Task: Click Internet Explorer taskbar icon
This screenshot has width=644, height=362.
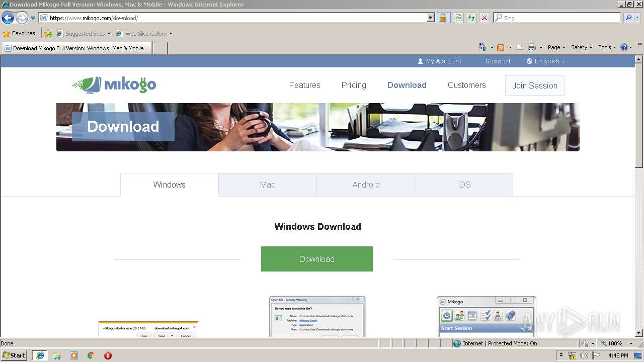Action: [40, 355]
